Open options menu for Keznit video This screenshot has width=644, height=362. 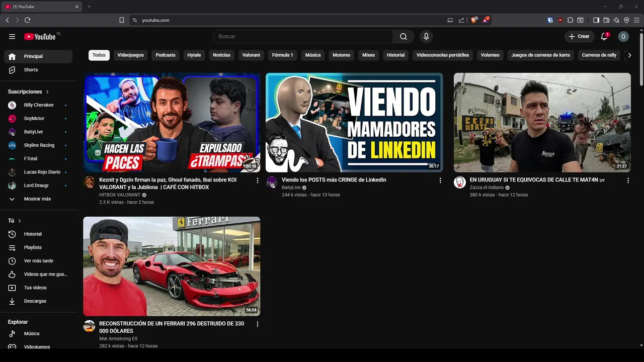point(257,180)
